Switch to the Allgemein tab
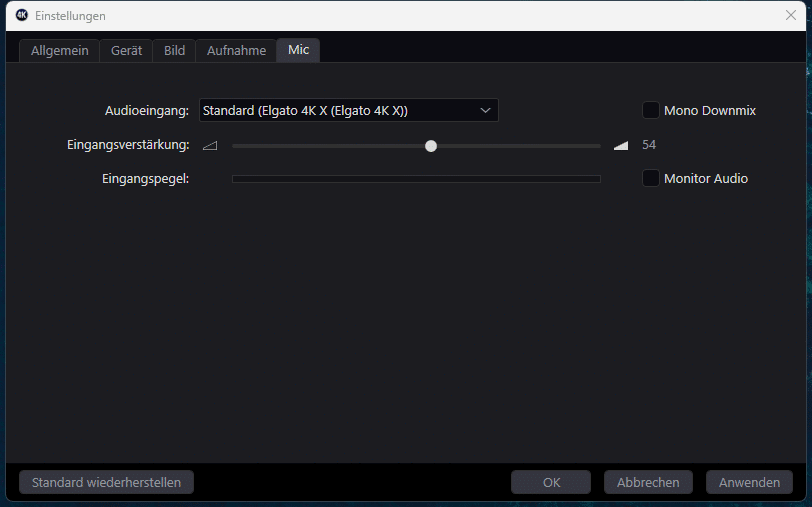This screenshot has height=507, width=812. coord(58,50)
